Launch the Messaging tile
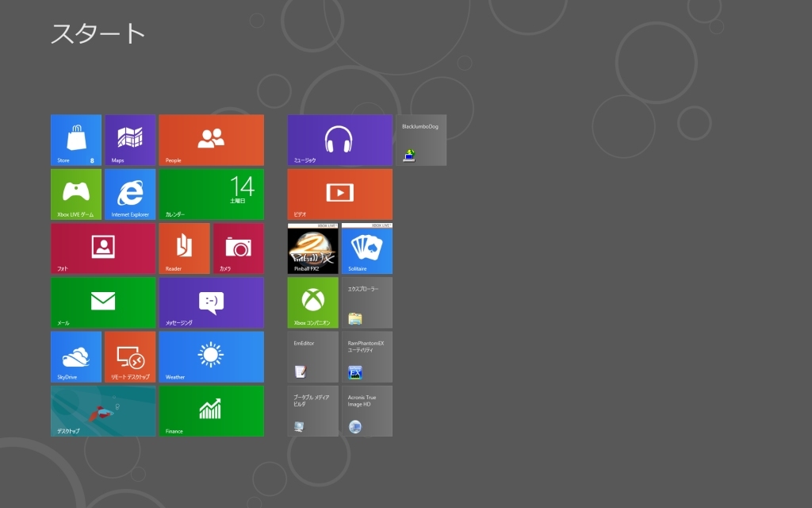Viewport: 812px width, 508px height. 211,302
